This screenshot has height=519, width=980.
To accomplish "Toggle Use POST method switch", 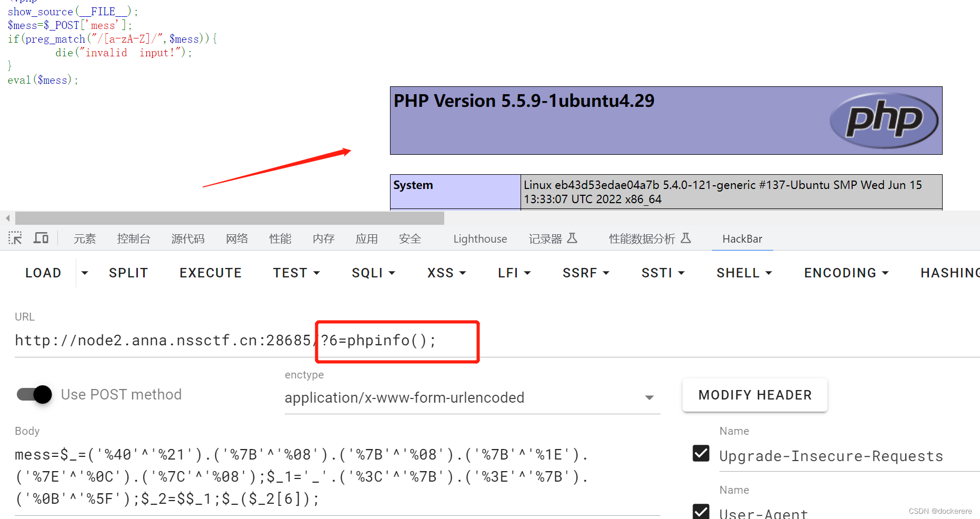I will (x=35, y=394).
